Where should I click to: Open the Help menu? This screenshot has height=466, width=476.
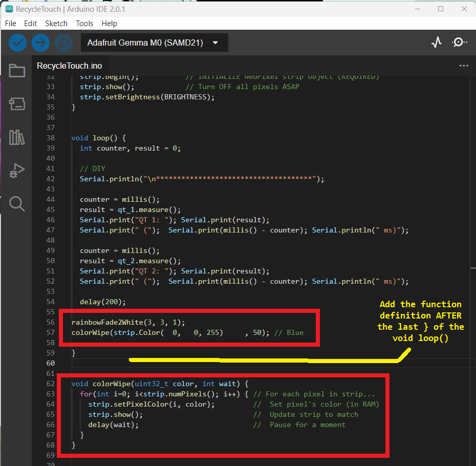(109, 23)
